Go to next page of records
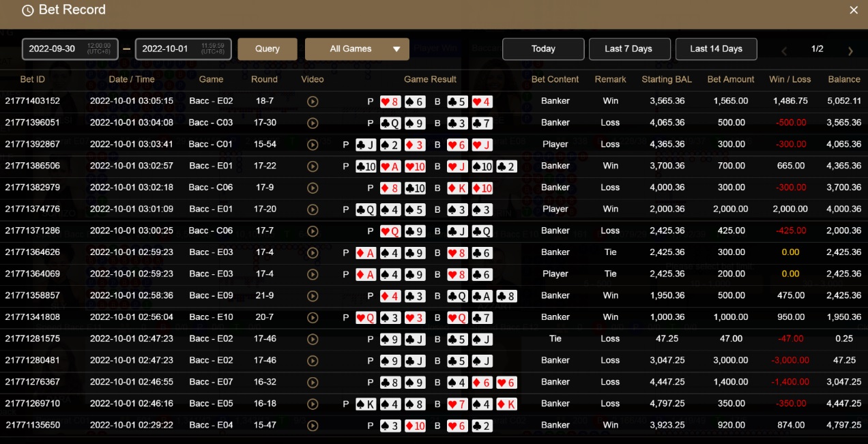 850,50
